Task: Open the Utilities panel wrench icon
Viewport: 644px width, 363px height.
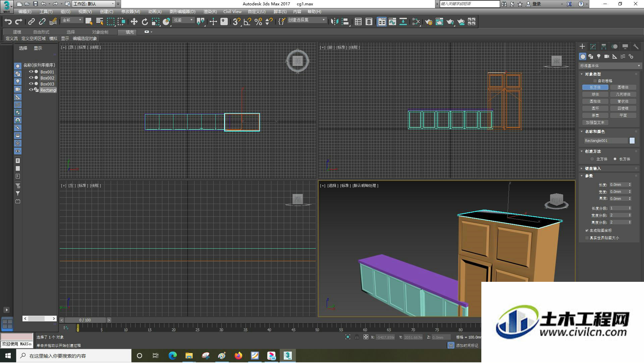Action: point(636,47)
